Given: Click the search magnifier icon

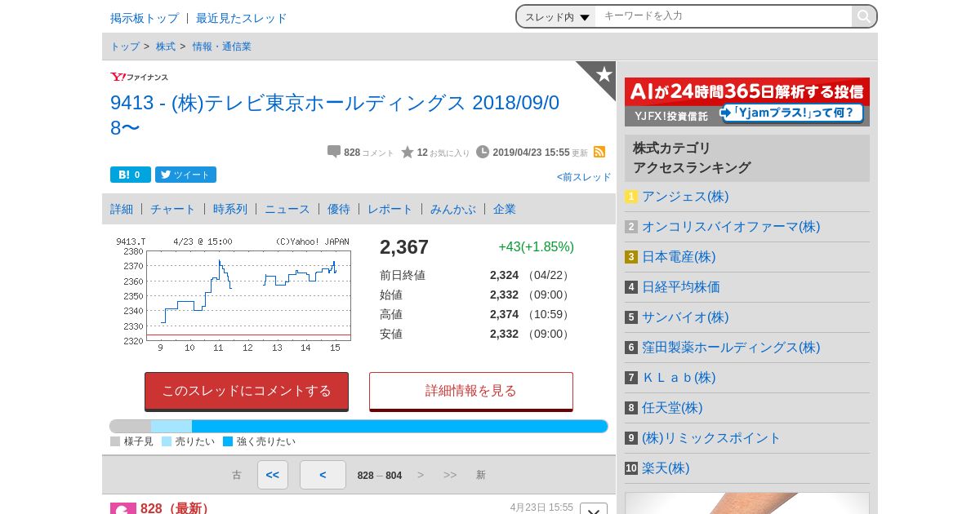Looking at the screenshot, I should coord(863,16).
